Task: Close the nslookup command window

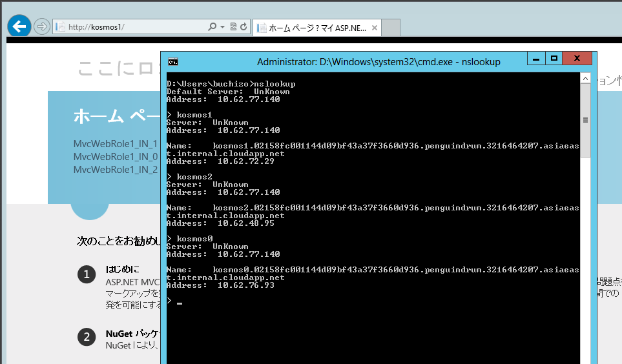Action: tap(577, 59)
